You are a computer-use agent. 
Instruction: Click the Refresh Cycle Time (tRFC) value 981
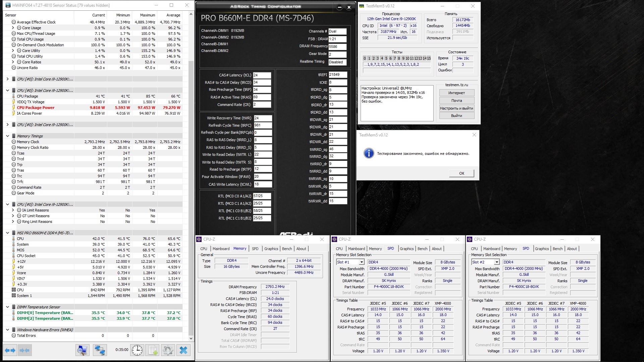click(x=263, y=125)
